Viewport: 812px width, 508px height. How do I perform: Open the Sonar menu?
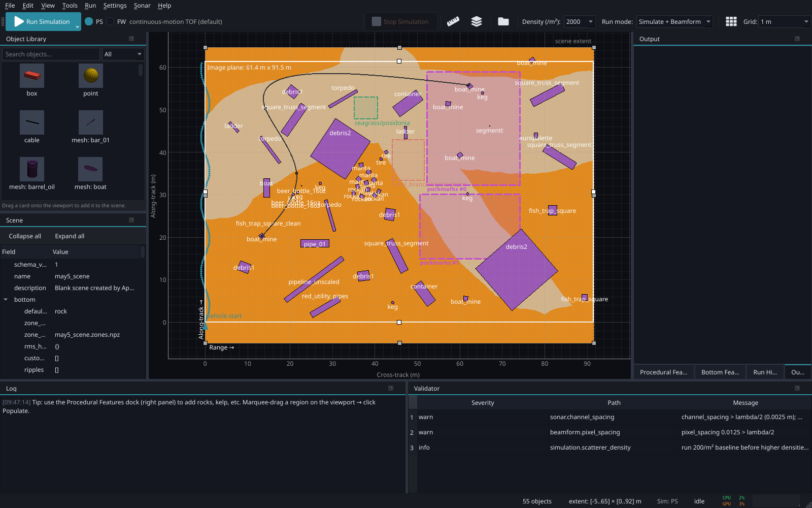[142, 6]
